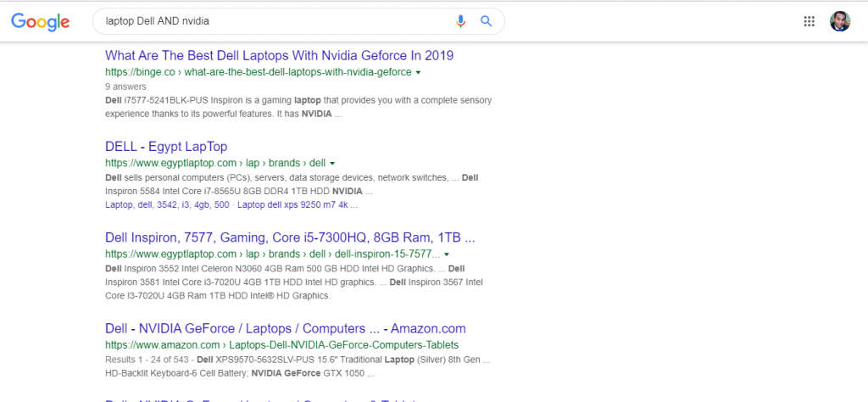Click the Google logo
Image resolution: width=868 pixels, height=402 pixels.
pyautogui.click(x=41, y=21)
